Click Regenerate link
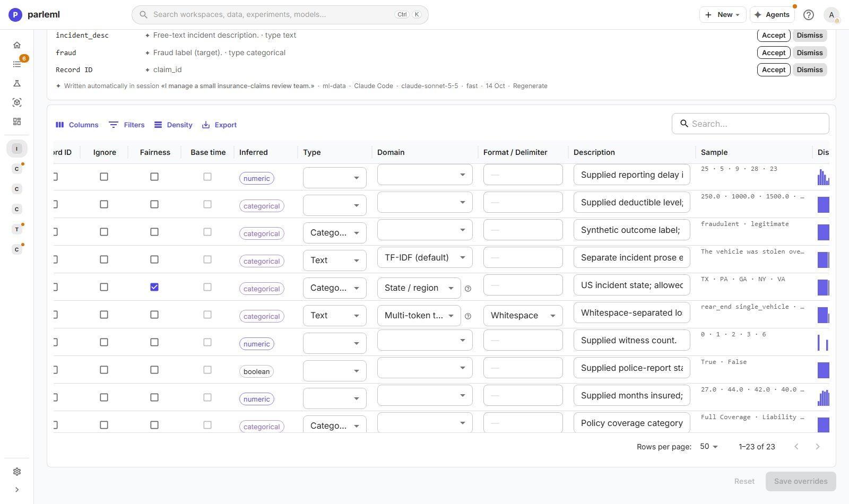Screen dimensions: 849x504 point(530,86)
